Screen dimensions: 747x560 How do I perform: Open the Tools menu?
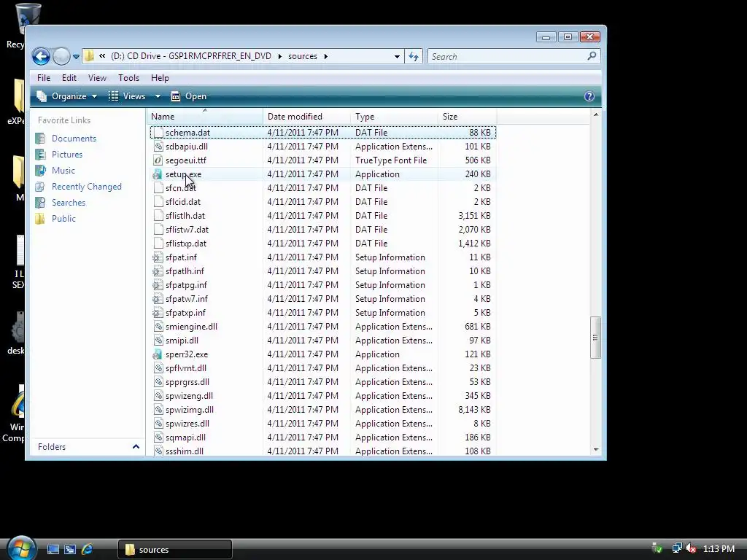(x=128, y=77)
